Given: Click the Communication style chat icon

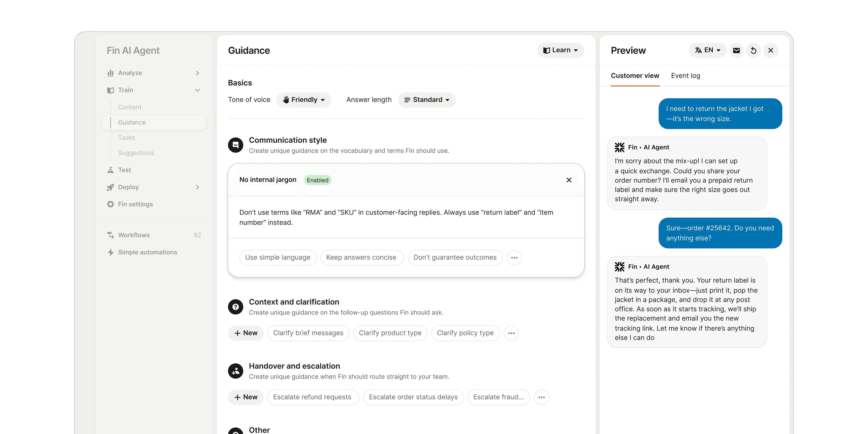Looking at the screenshot, I should 236,145.
